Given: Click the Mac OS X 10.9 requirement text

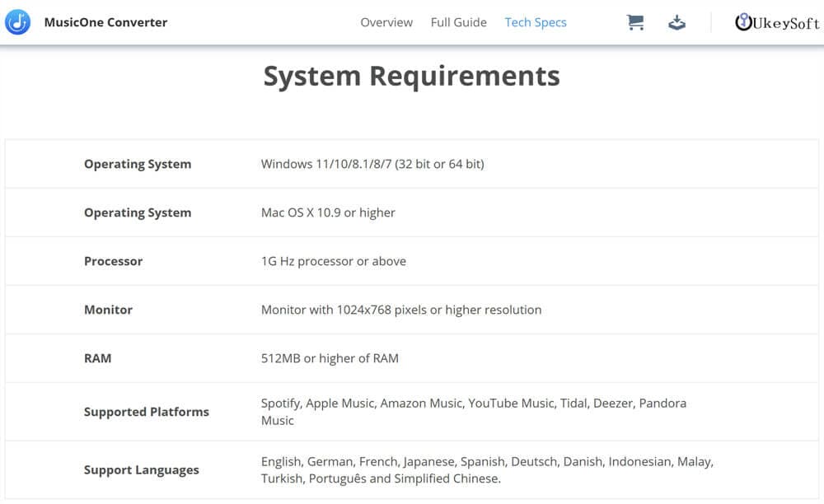Looking at the screenshot, I should click(327, 212).
